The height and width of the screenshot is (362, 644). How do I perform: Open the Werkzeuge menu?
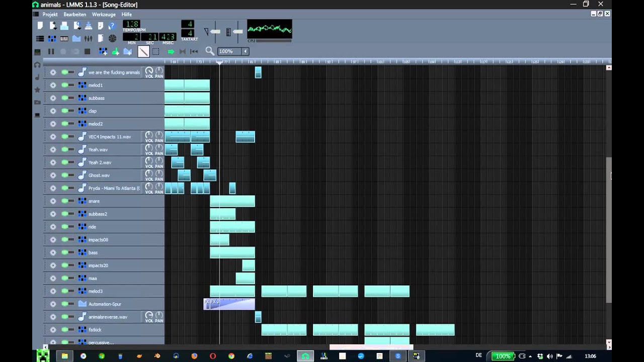coord(104,15)
